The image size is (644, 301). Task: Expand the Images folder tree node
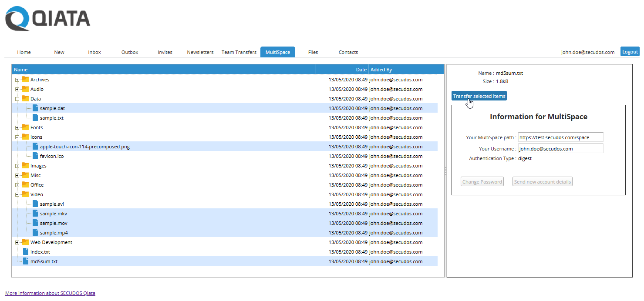pos(17,166)
